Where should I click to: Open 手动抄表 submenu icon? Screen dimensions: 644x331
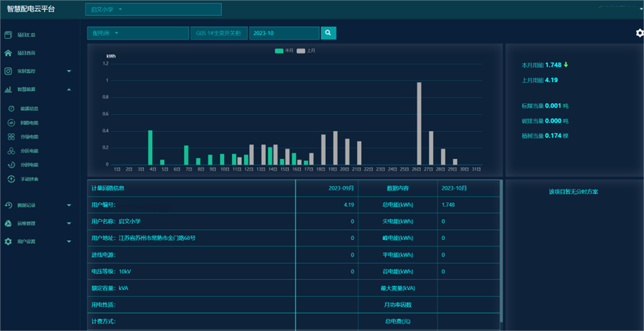coord(11,179)
